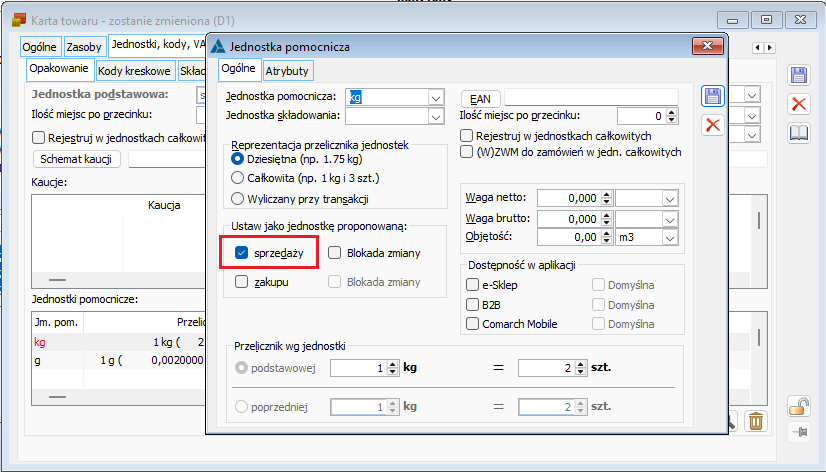Increase Waga brutto value spinner
This screenshot has height=472, width=826.
pyautogui.click(x=606, y=215)
